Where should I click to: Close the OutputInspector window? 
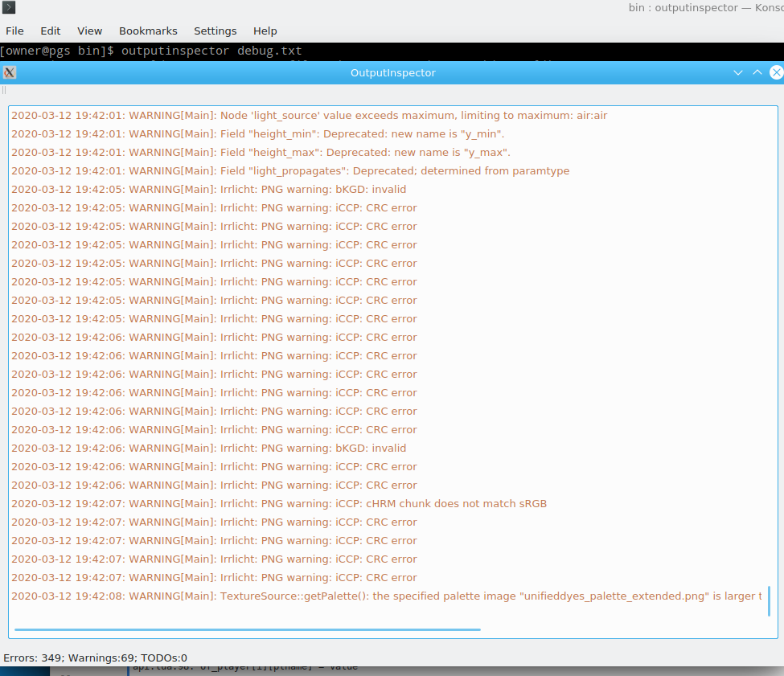[x=776, y=72]
